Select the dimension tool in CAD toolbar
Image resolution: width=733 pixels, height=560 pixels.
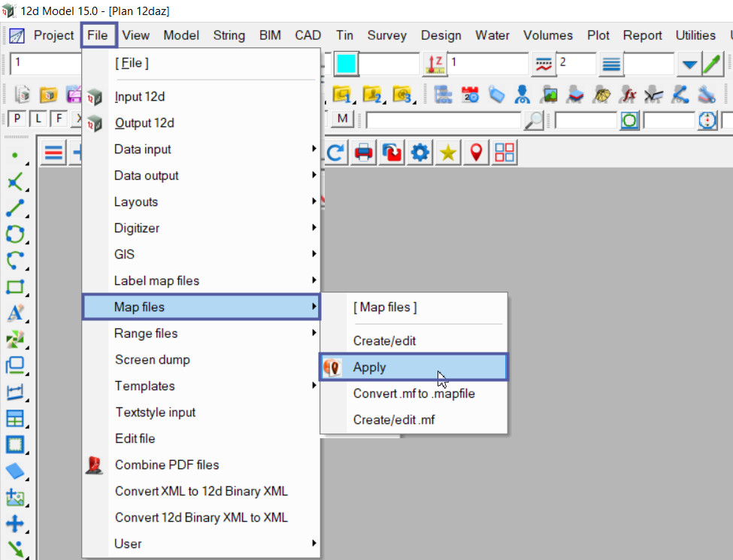coord(15,392)
